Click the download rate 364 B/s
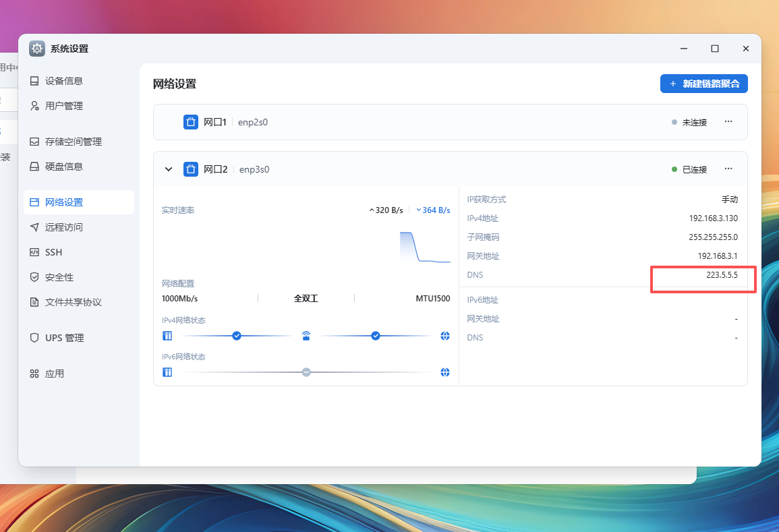Screen dimensions: 779x532 (x=433, y=210)
